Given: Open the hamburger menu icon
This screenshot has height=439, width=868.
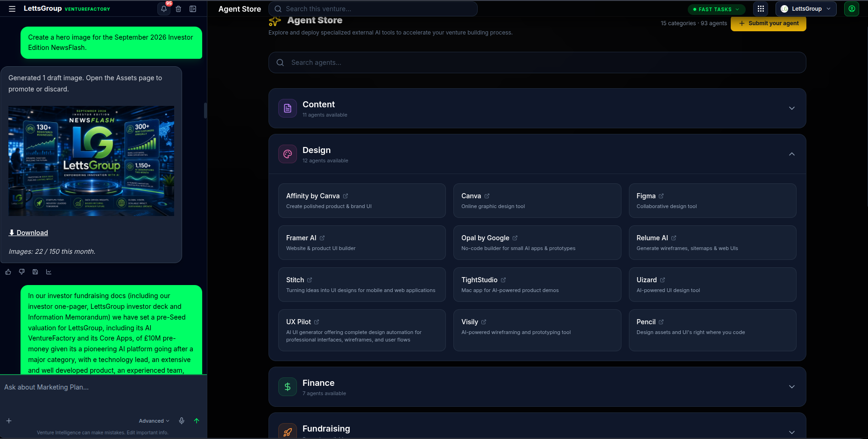Looking at the screenshot, I should click(12, 9).
